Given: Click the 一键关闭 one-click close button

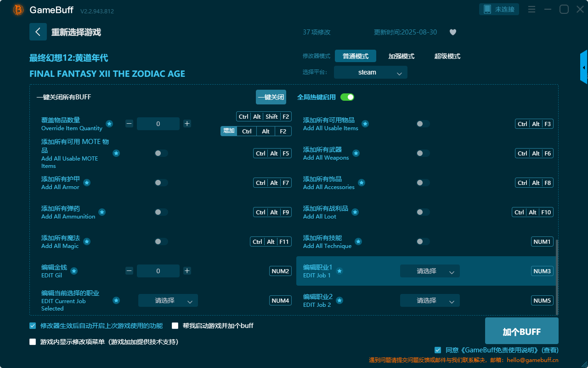Looking at the screenshot, I should pyautogui.click(x=271, y=97).
